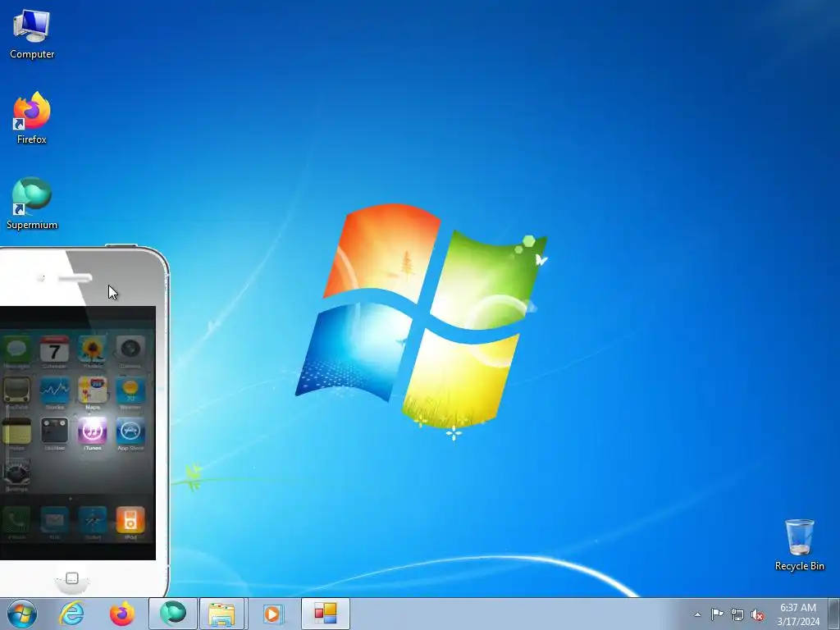Tap the iPod app in the dock
The height and width of the screenshot is (630, 840).
pyautogui.click(x=130, y=520)
